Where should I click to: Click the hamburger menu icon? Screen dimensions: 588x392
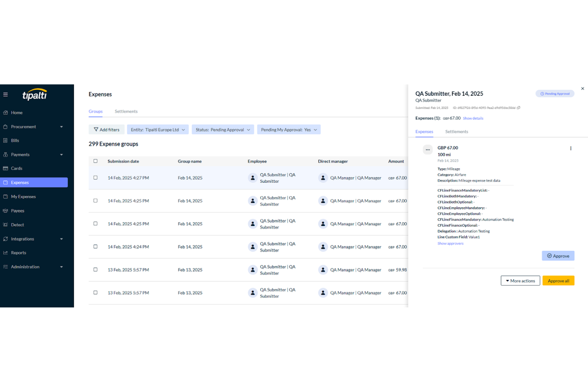pos(6,95)
